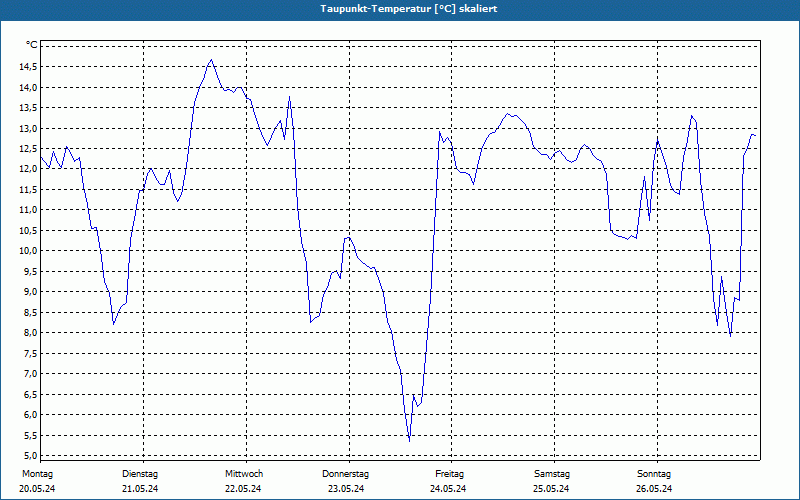Click the 5,5 y-axis value
The image size is (800, 500).
(x=31, y=435)
